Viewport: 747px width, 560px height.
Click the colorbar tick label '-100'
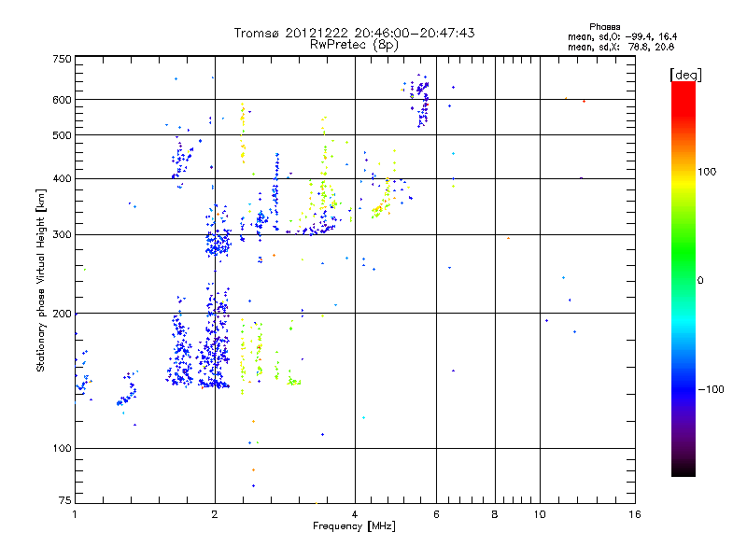pyautogui.click(x=711, y=389)
